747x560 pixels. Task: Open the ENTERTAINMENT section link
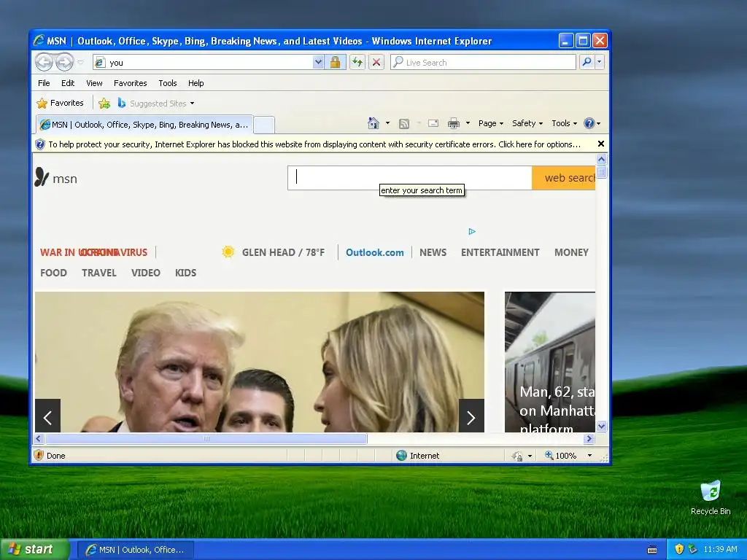click(x=500, y=252)
